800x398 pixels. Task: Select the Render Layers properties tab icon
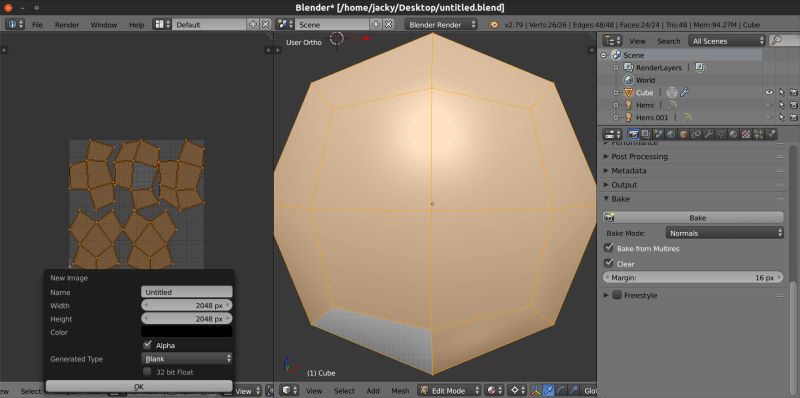646,134
